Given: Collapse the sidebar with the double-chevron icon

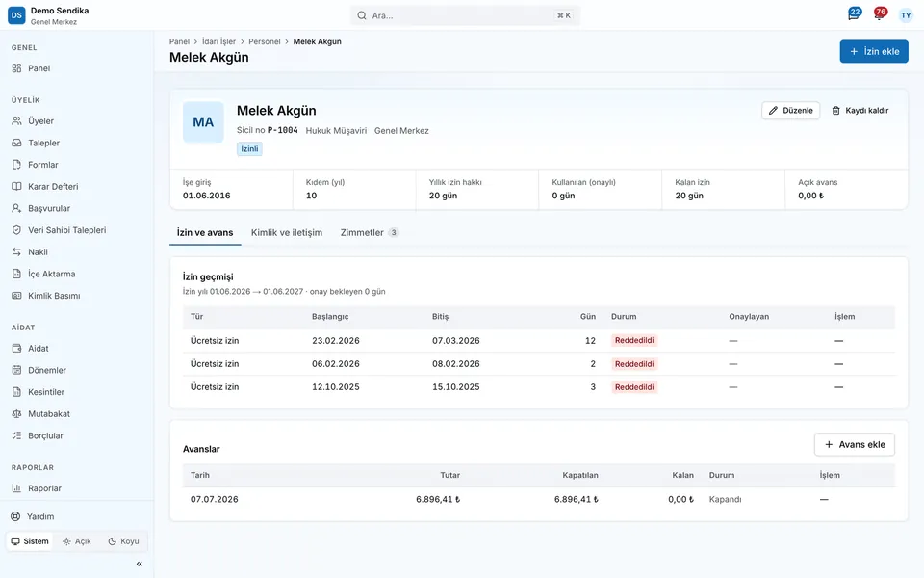Looking at the screenshot, I should pos(139,564).
